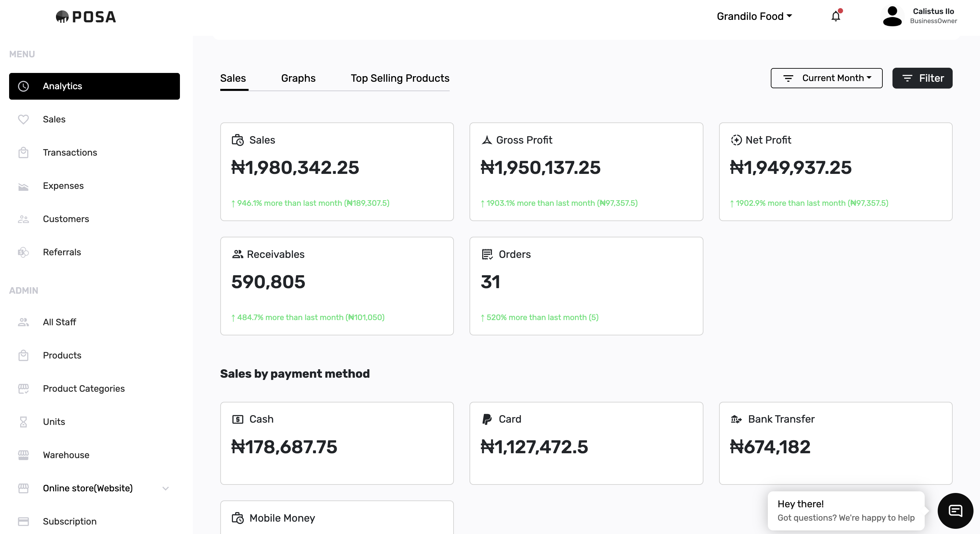Click the POSA logo

pyautogui.click(x=86, y=16)
